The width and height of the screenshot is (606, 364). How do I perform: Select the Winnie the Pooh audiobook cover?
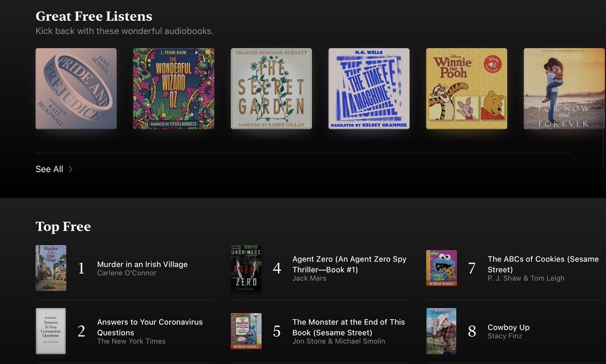[467, 88]
